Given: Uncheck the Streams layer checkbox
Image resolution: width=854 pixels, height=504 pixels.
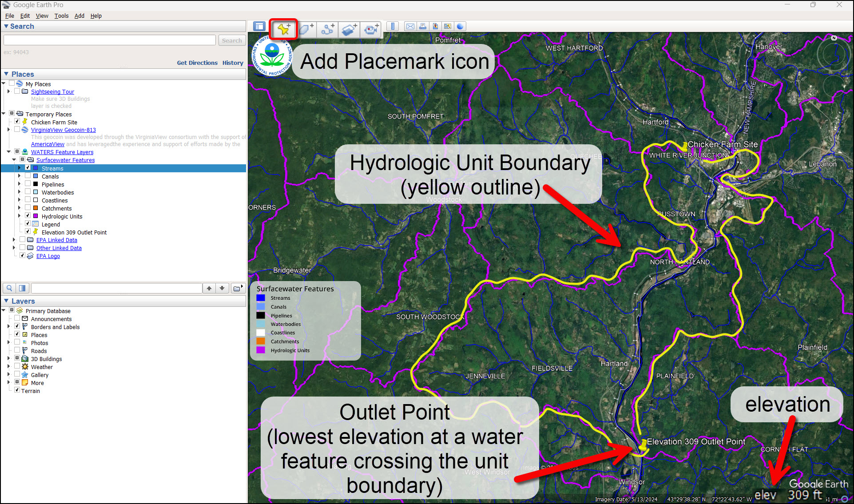Looking at the screenshot, I should [28, 168].
